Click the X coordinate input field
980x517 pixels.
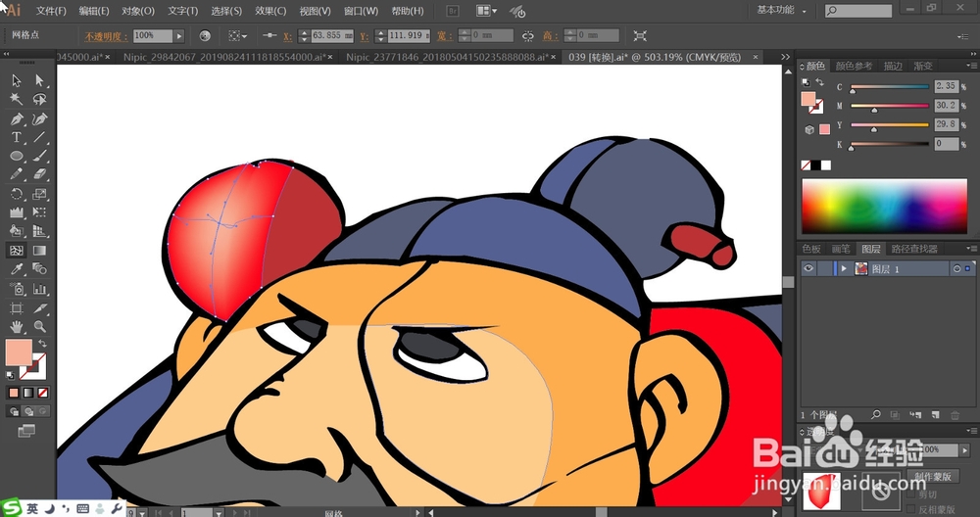[x=332, y=35]
